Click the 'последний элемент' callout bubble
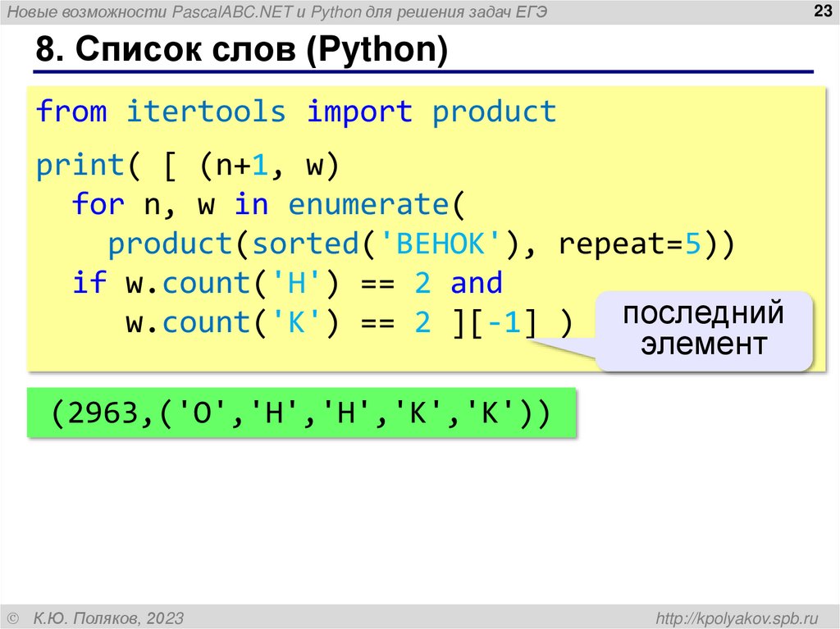Image resolution: width=840 pixels, height=629 pixels. (705, 326)
